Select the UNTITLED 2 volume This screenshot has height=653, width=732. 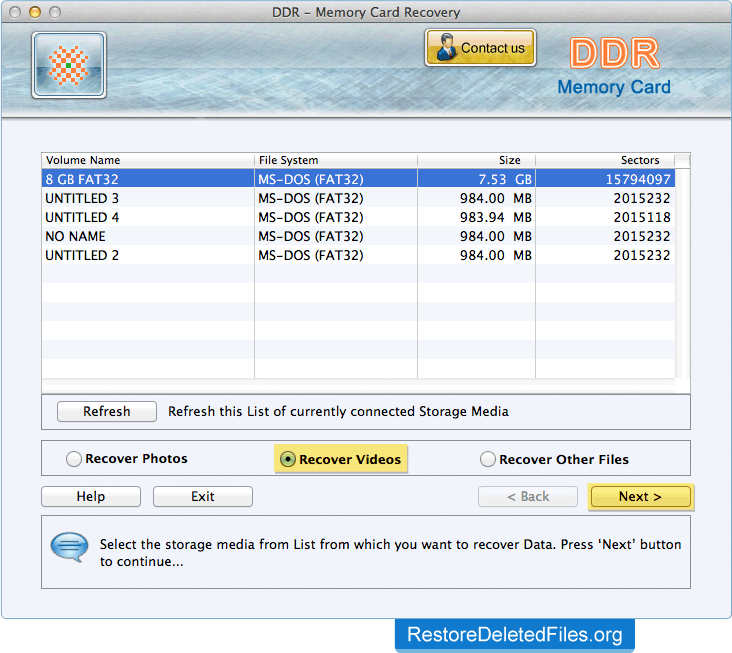click(358, 255)
